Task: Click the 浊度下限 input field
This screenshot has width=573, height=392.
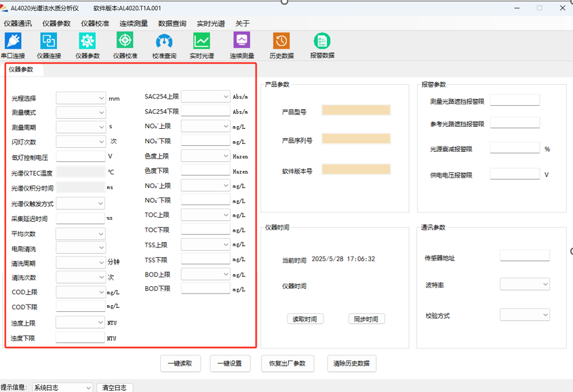Action: click(x=81, y=338)
